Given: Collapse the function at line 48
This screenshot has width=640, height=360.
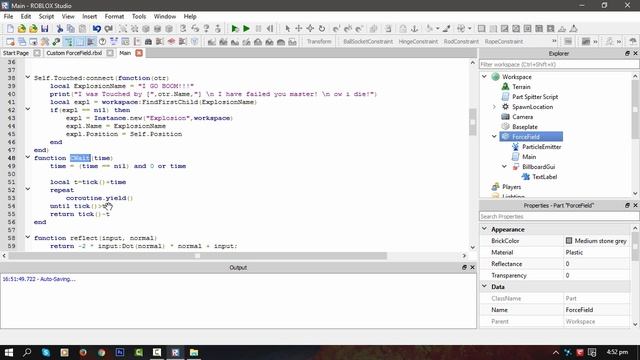Looking at the screenshot, I should tap(28, 157).
